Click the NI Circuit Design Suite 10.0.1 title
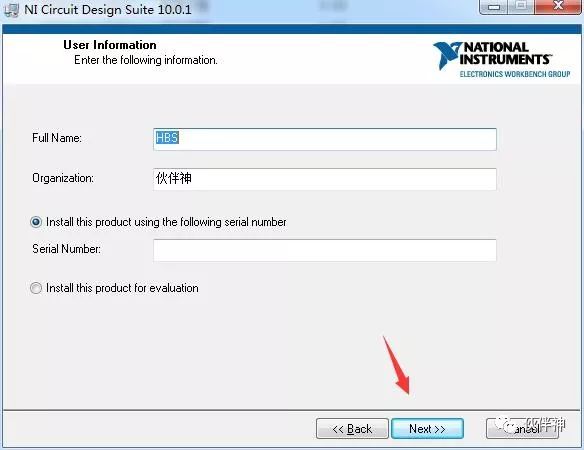The width and height of the screenshot is (584, 450). click(108, 10)
